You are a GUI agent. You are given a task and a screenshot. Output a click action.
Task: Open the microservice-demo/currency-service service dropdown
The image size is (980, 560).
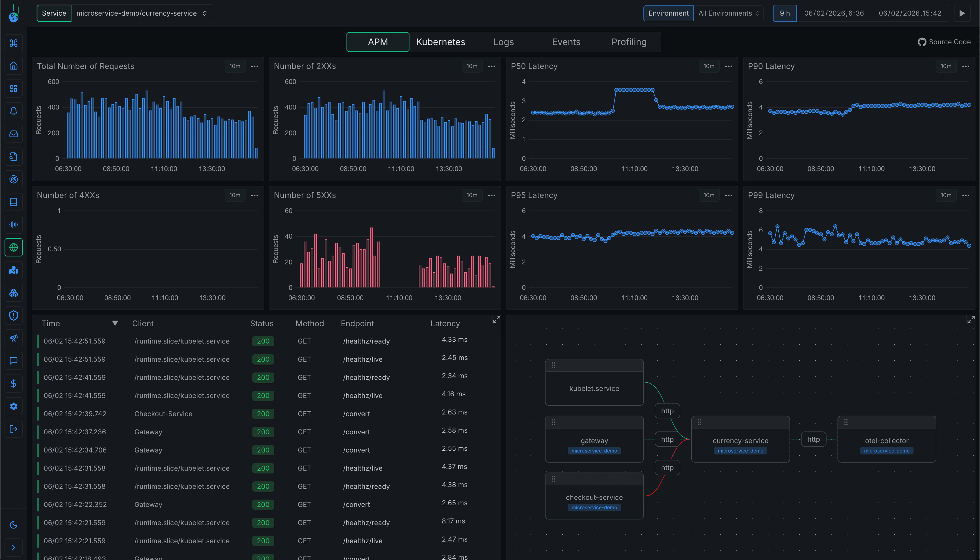[142, 13]
